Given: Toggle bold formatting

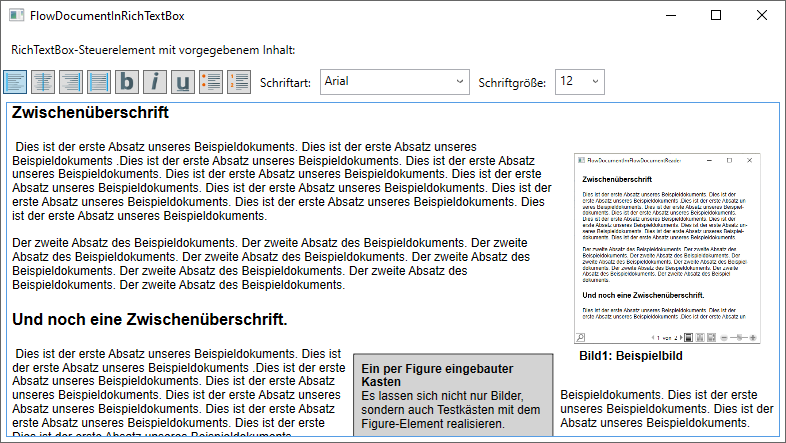Looking at the screenshot, I should click(x=127, y=82).
